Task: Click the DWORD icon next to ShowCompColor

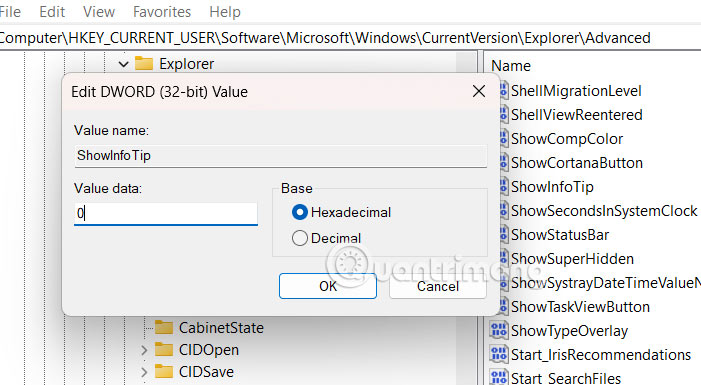Action: [504, 139]
